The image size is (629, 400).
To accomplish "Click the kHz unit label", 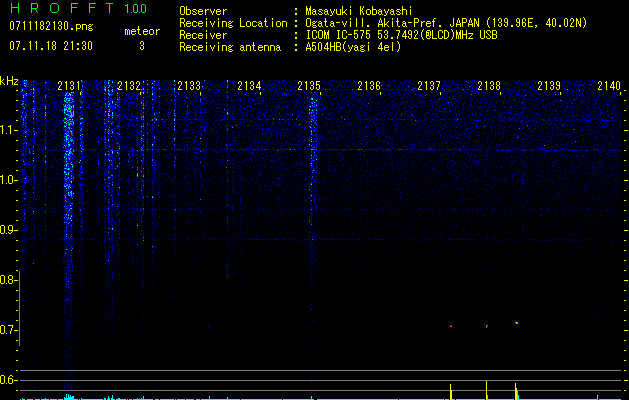I will [x=9, y=81].
